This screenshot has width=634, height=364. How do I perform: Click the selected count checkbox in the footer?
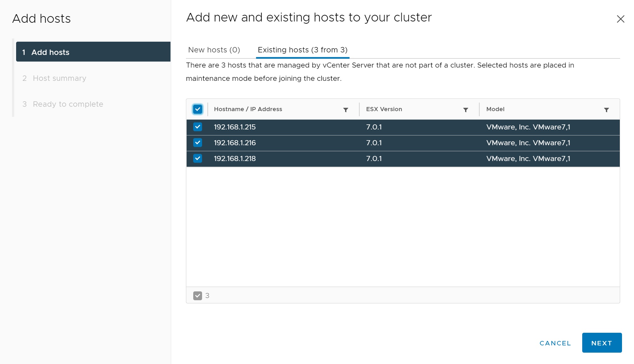click(x=198, y=296)
